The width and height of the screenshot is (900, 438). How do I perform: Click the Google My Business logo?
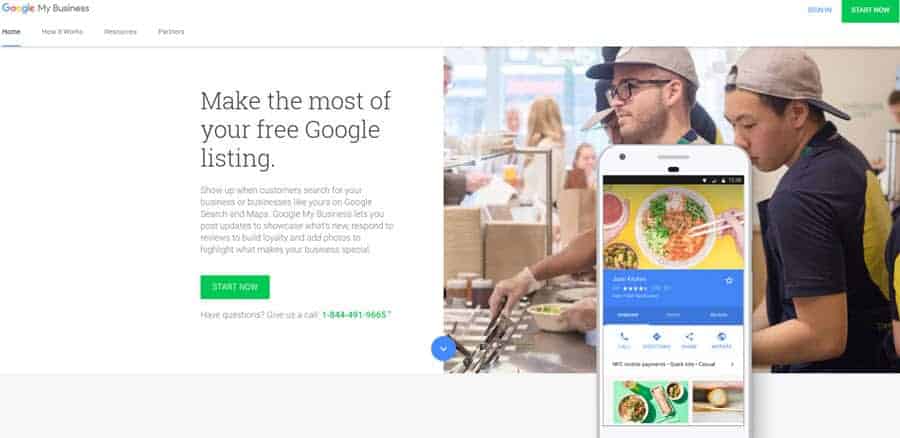[45, 8]
